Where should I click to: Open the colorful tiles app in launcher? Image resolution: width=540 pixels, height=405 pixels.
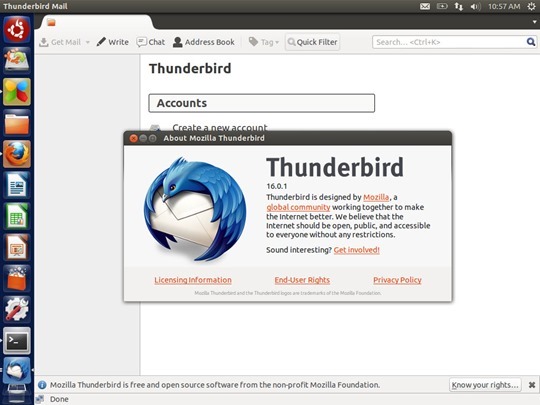point(17,92)
